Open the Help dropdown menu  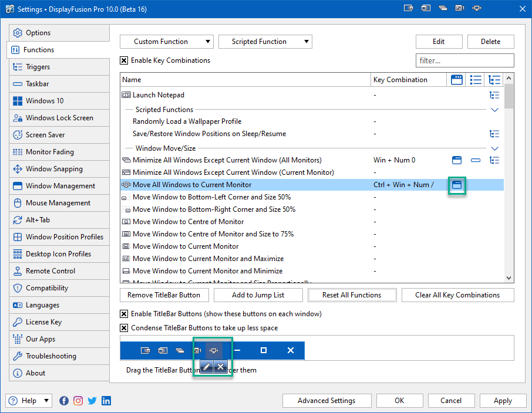pos(29,401)
